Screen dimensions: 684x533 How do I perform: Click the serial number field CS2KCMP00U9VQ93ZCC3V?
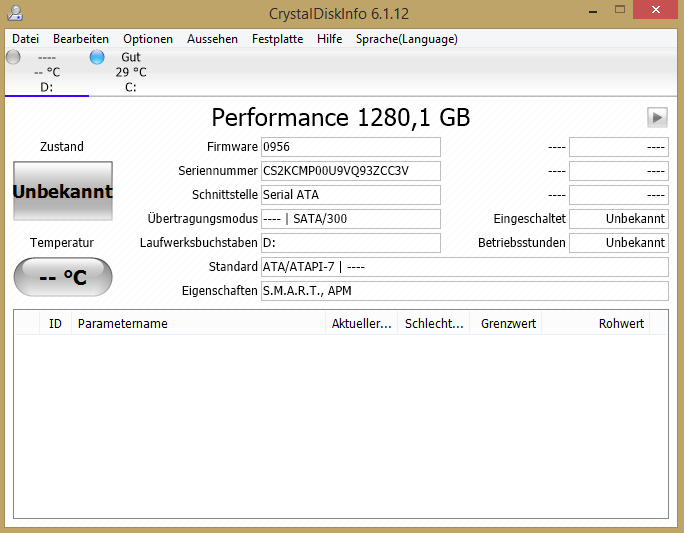tap(351, 171)
